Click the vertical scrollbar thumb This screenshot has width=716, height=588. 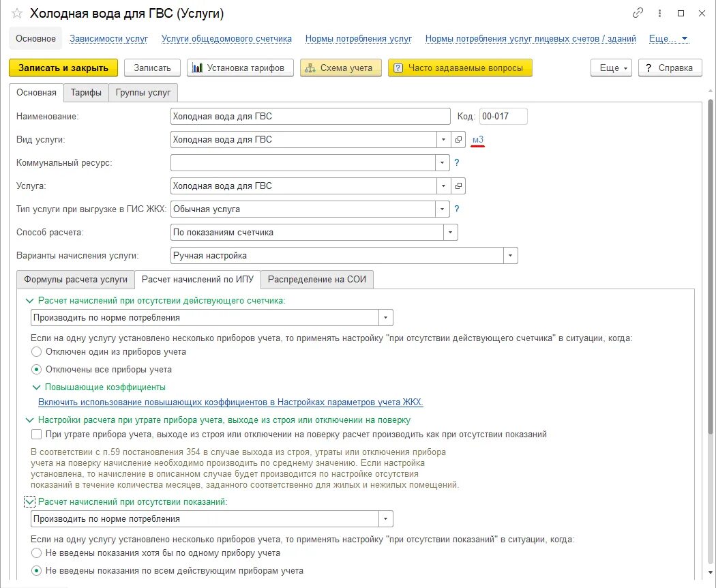pos(711,266)
